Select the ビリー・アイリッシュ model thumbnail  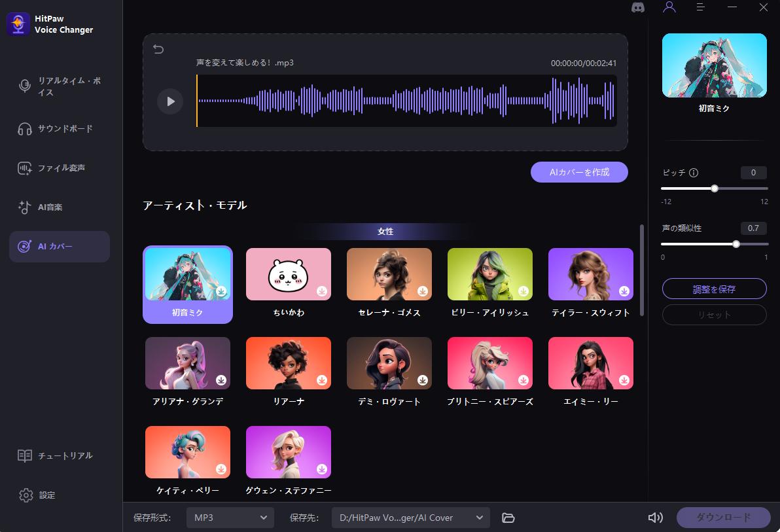point(490,274)
